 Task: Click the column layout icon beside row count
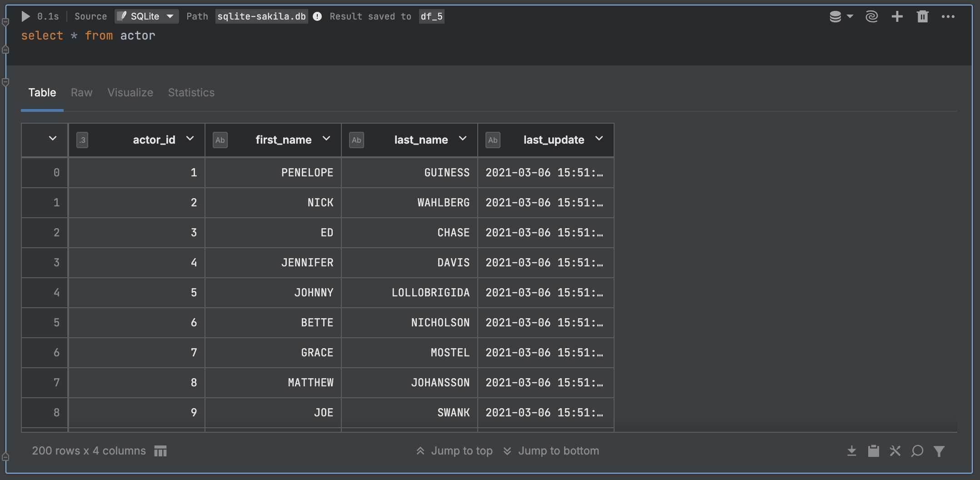[160, 450]
